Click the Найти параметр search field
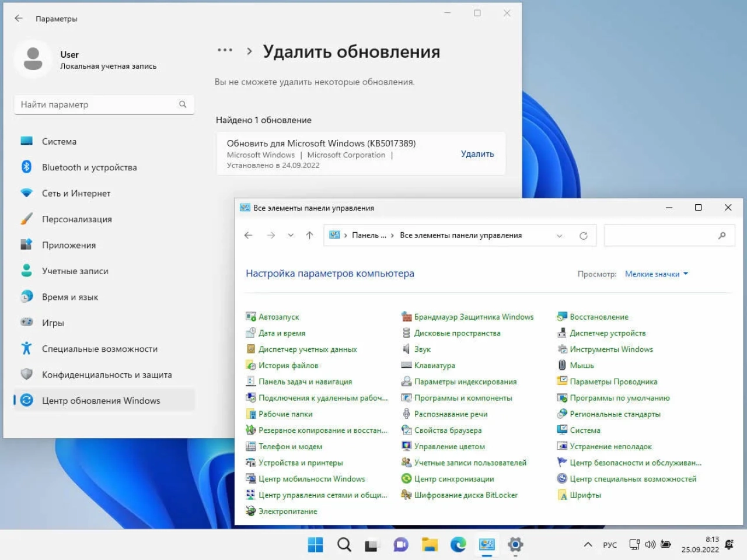The width and height of the screenshot is (747, 560). click(104, 104)
